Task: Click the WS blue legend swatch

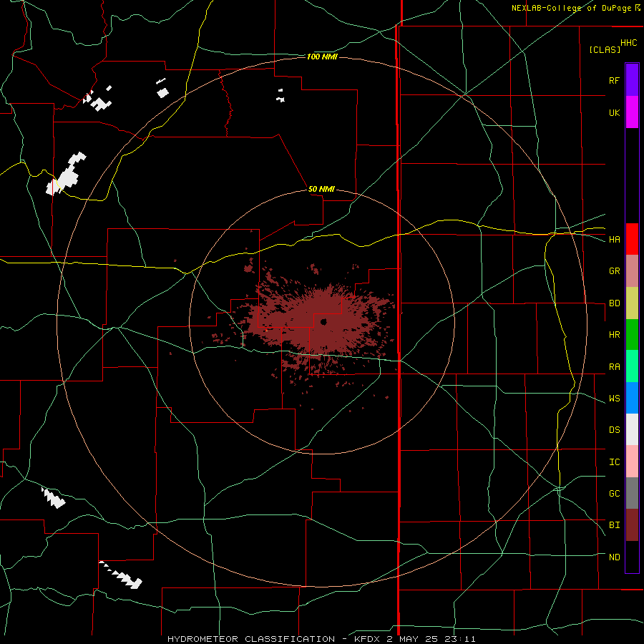Action: [x=632, y=398]
